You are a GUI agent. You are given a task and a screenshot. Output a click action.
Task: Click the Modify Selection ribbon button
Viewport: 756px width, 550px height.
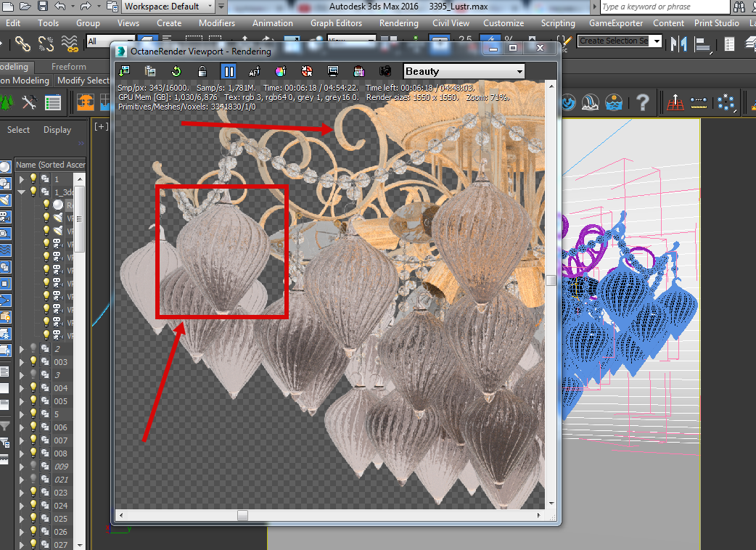[x=83, y=81]
